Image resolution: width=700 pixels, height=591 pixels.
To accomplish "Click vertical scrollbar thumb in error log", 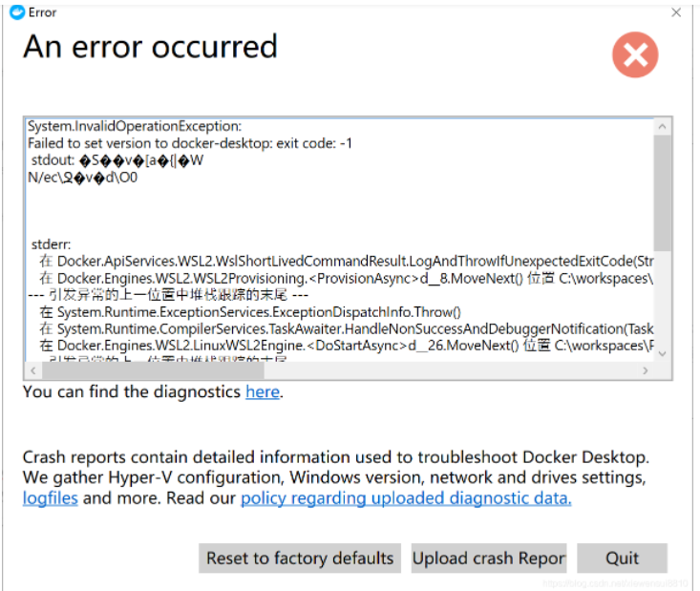I will [663, 193].
